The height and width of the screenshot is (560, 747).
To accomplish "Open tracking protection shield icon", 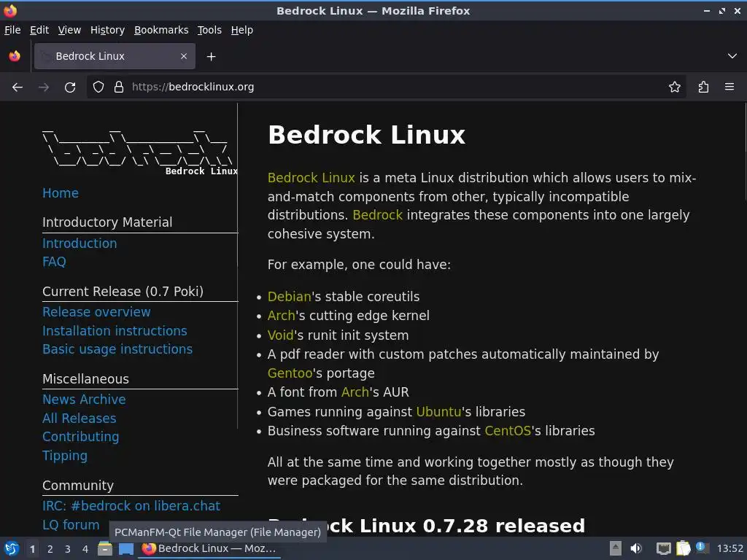I will [98, 87].
